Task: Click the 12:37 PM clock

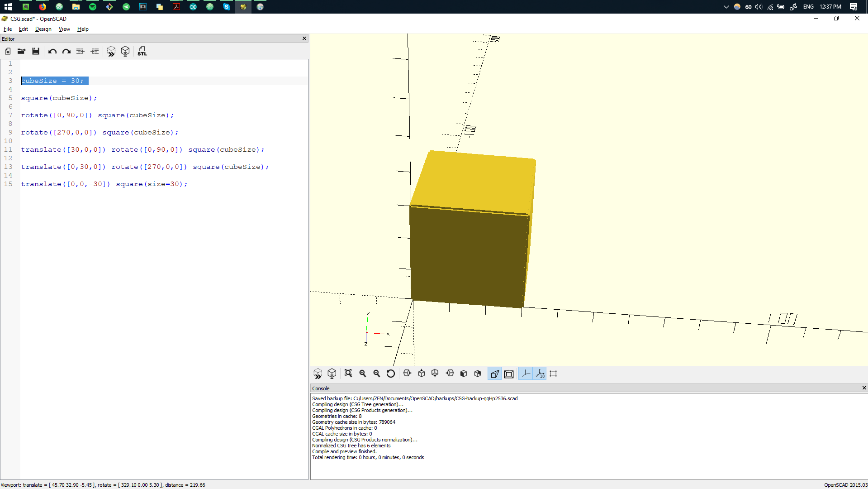Action: 830,7
